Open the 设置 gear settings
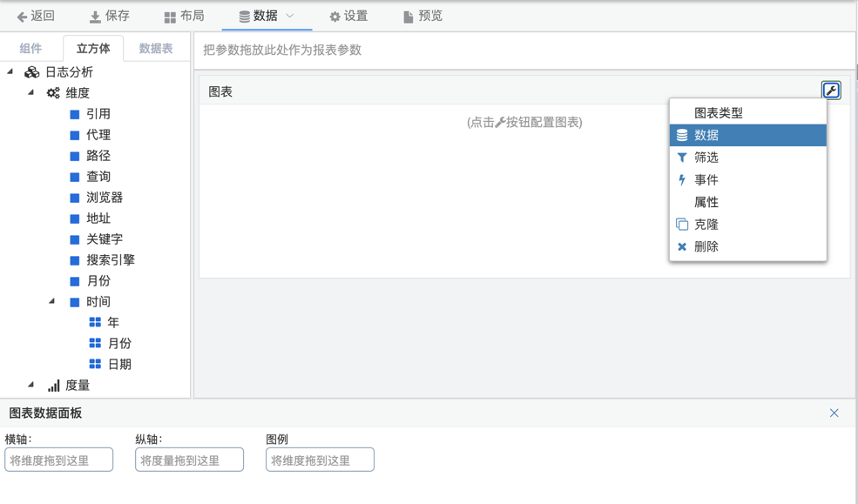858x504 pixels. coord(348,16)
